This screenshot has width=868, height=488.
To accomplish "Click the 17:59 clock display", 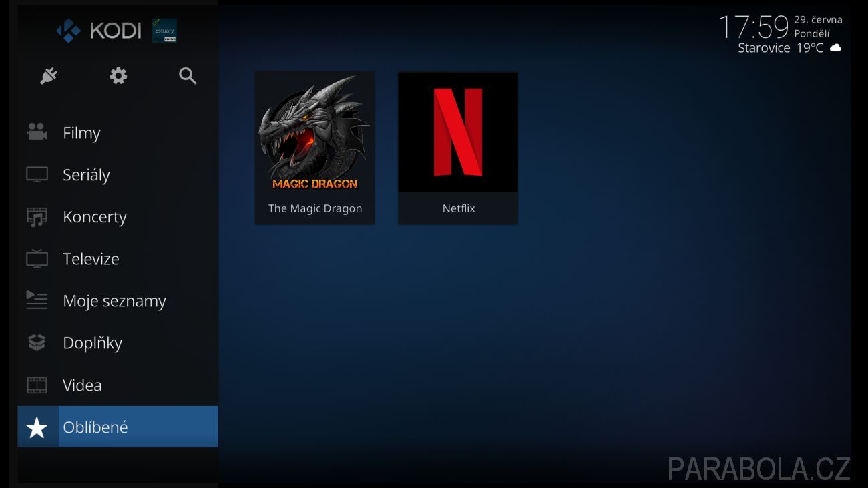I will 754,27.
